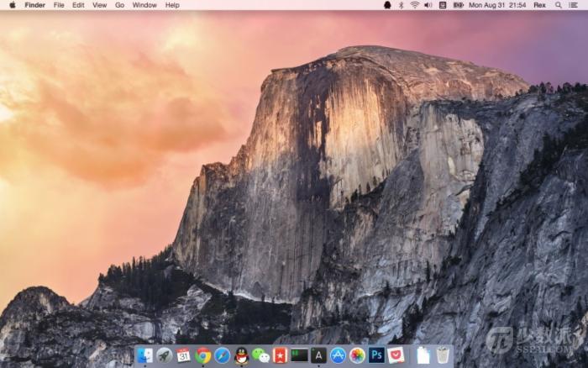Open Finder from the dock
The image size is (588, 368).
tap(144, 355)
